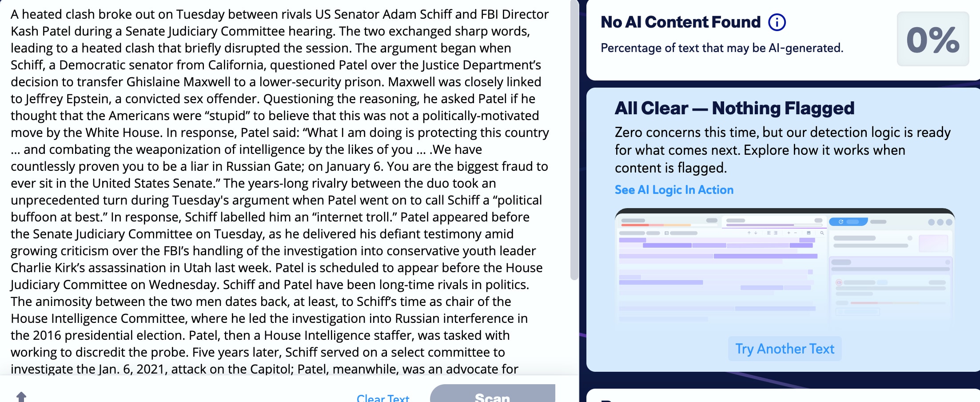Screen dimensions: 980x402
Task: Click the "Percentage of text" caption line
Action: pos(722,48)
